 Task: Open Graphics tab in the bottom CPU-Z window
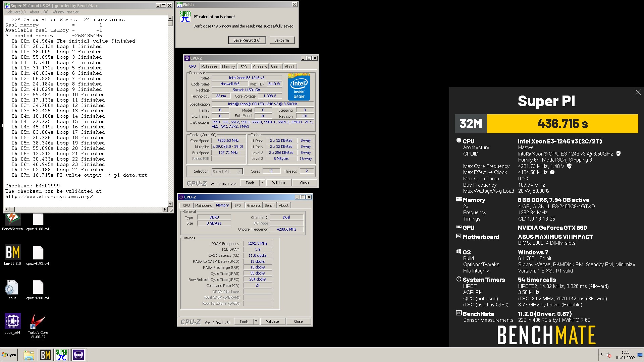(254, 205)
